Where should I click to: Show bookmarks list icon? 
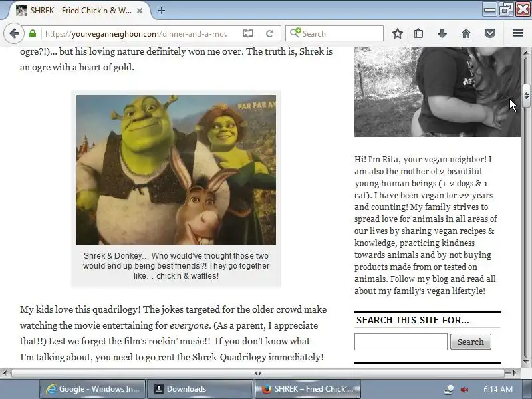tap(418, 33)
